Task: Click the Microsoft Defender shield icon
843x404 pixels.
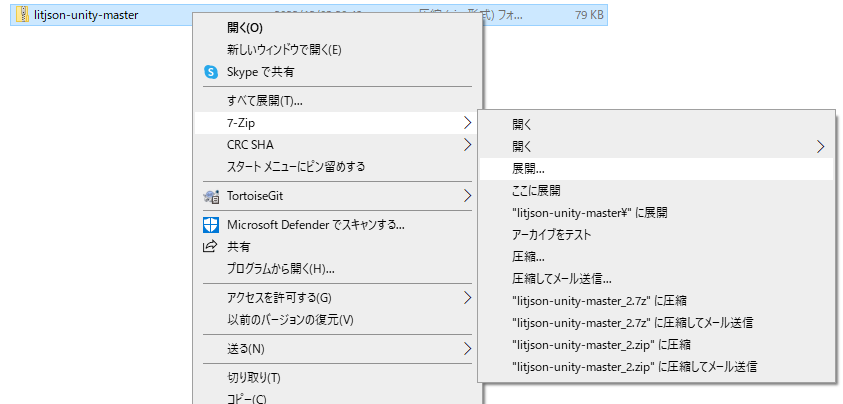Action: (x=211, y=225)
